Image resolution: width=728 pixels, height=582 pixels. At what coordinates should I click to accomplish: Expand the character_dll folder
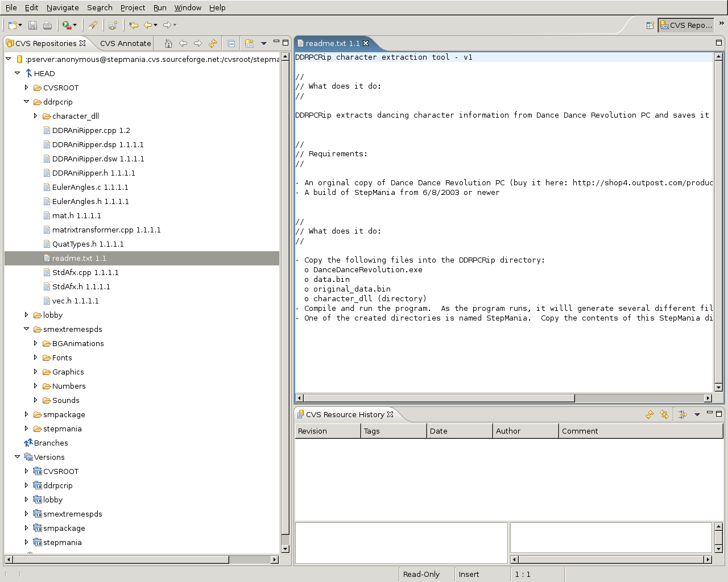click(35, 116)
